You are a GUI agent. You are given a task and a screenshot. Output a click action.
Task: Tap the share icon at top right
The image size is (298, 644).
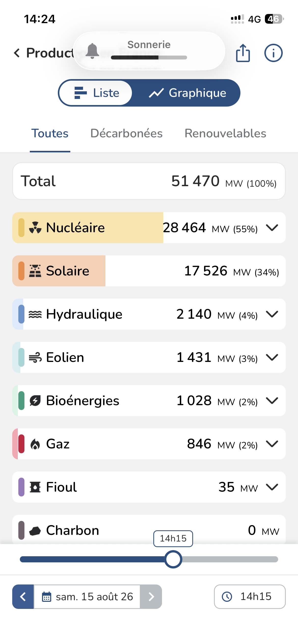point(243,53)
